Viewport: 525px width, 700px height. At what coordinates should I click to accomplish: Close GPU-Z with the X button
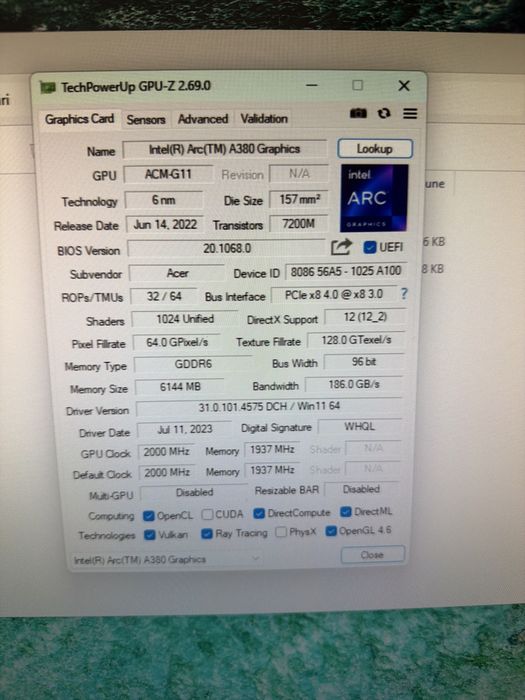404,86
